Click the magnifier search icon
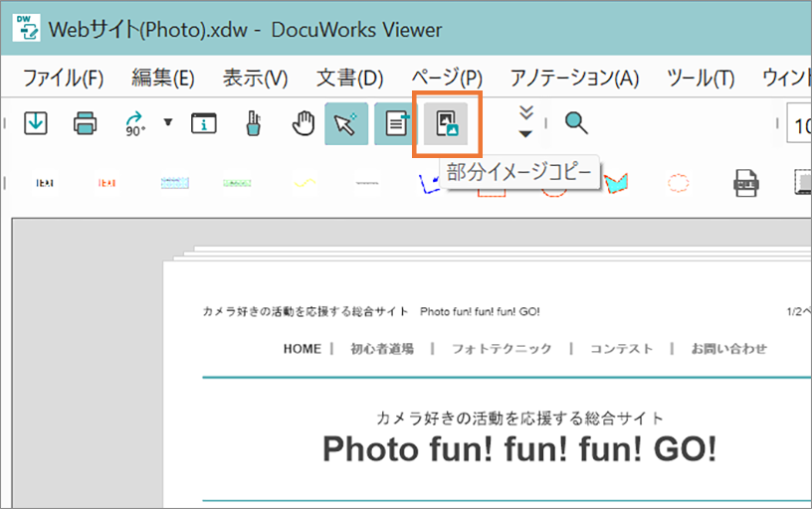 576,123
